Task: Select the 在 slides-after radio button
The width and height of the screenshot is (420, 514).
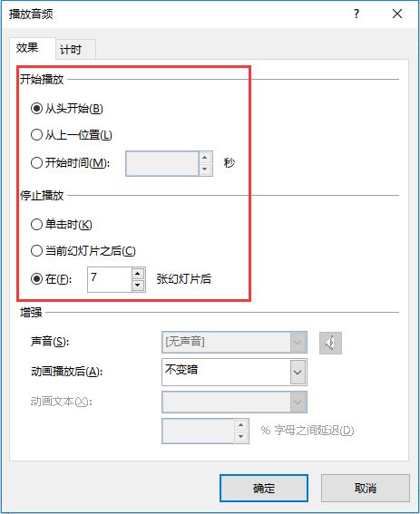Action: tap(36, 278)
